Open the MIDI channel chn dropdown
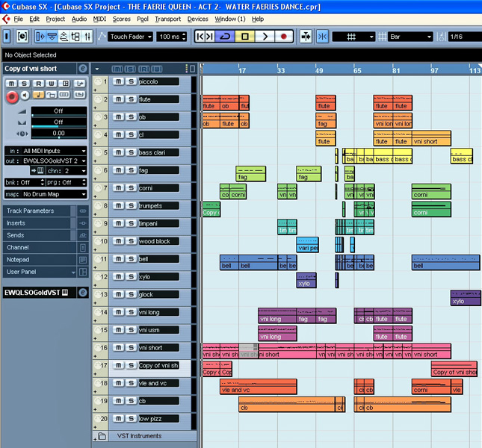This screenshot has width=482, height=448. point(67,171)
